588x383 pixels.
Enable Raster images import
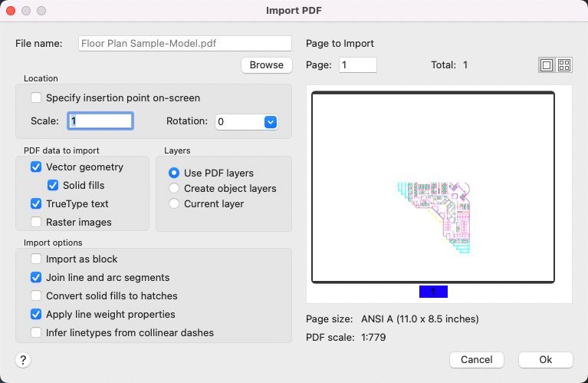[36, 223]
